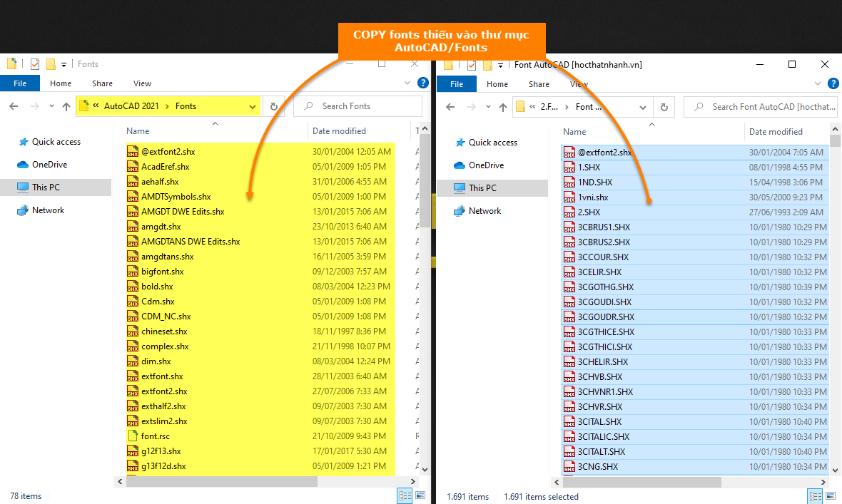Open File tab in the Fonts window
This screenshot has height=504, width=842.
pos(20,83)
